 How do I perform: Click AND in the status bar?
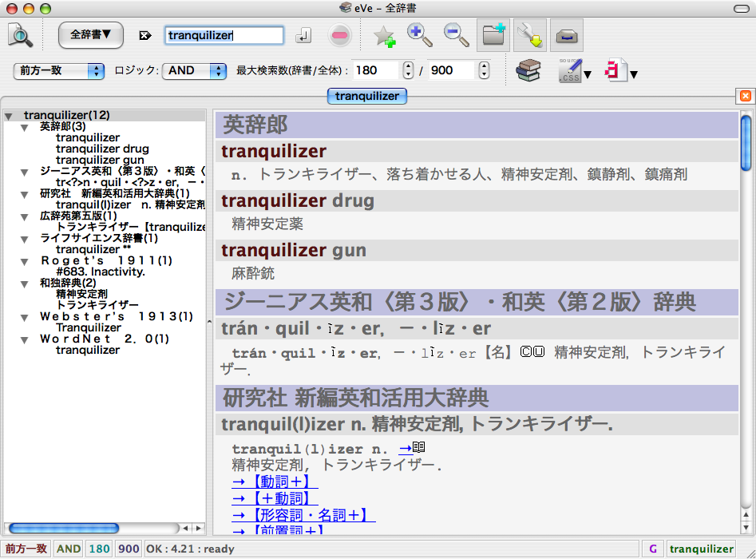(69, 549)
